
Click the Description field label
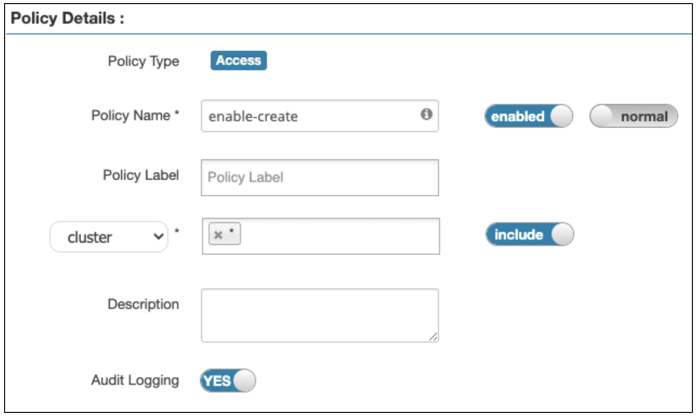[x=143, y=304]
